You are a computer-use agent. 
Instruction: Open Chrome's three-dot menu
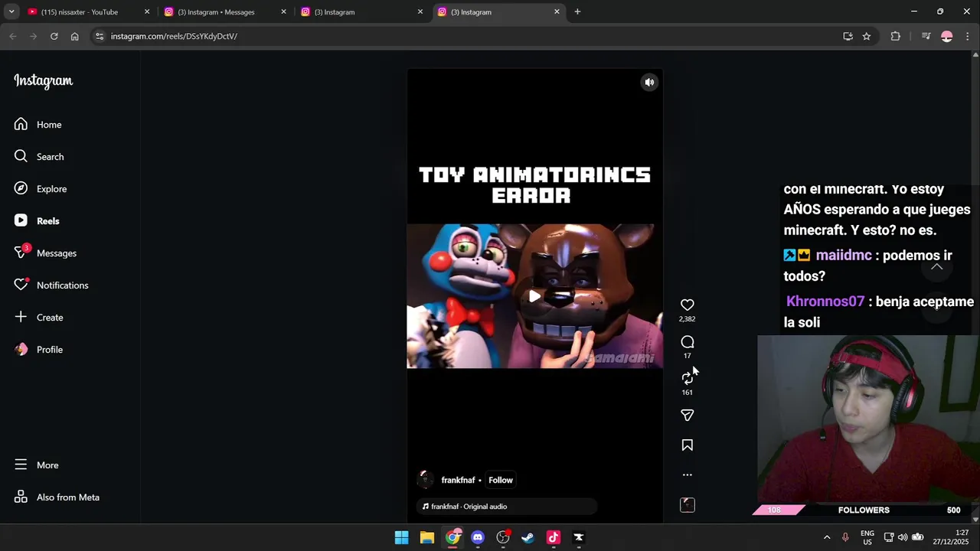(968, 36)
